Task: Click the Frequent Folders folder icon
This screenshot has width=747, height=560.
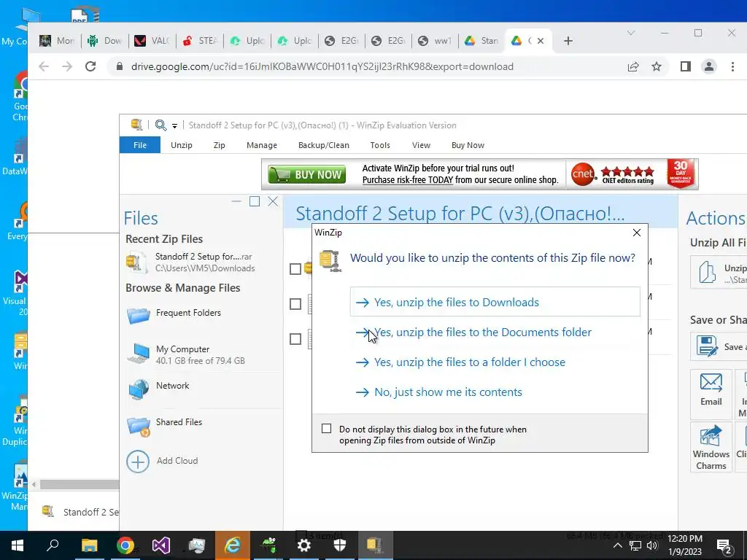Action: (139, 315)
